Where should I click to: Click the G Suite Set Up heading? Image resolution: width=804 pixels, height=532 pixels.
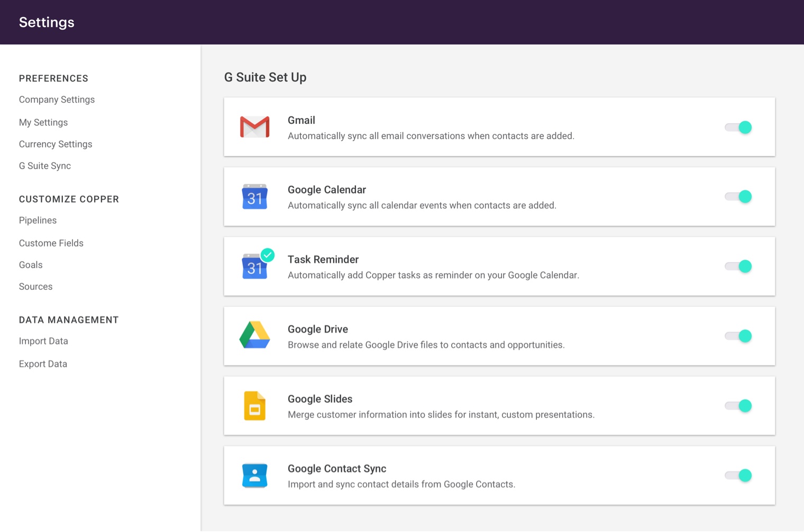click(265, 77)
